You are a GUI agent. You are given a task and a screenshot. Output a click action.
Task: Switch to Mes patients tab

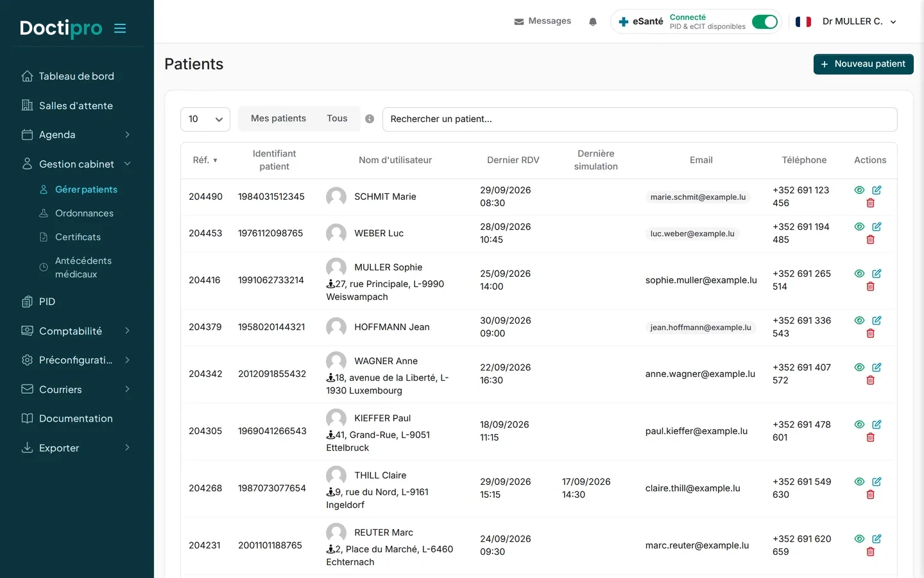(278, 119)
